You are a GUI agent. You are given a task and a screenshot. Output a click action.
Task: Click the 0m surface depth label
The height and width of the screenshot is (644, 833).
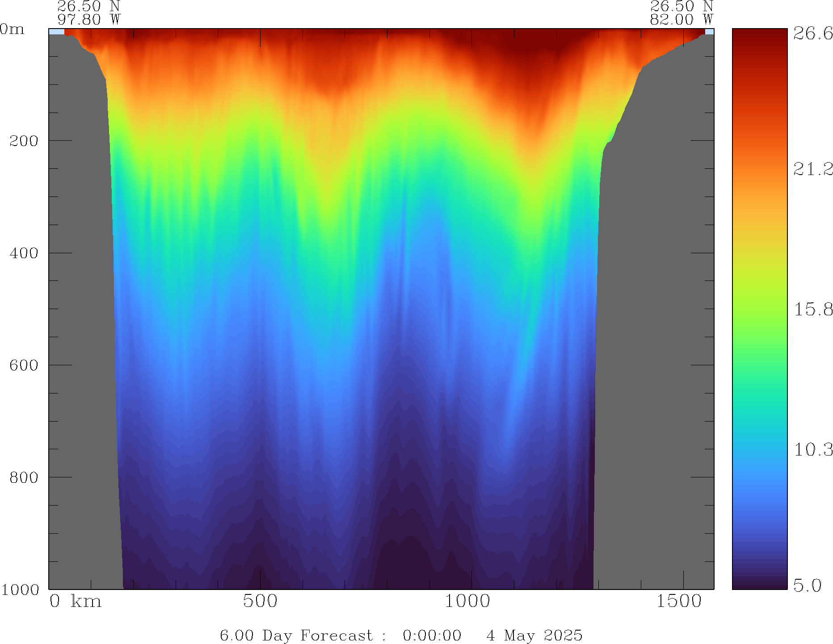[12, 29]
